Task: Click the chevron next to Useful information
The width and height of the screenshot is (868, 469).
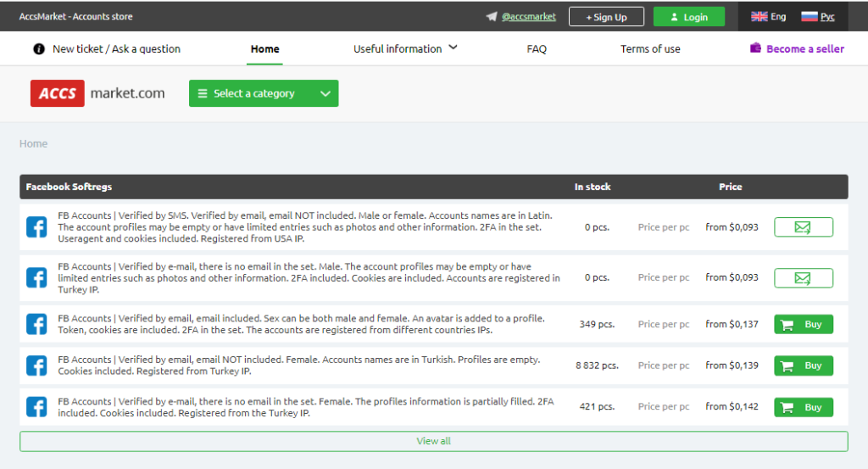Action: [453, 47]
